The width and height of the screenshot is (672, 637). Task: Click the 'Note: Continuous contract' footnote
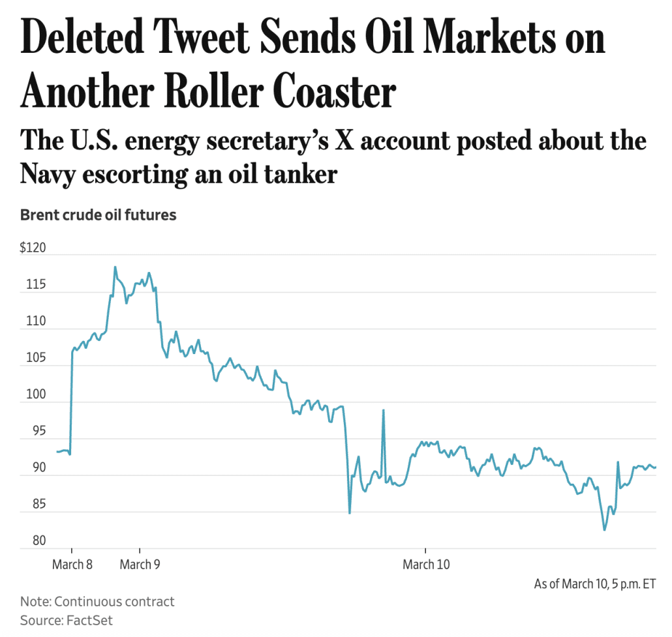[x=97, y=602]
